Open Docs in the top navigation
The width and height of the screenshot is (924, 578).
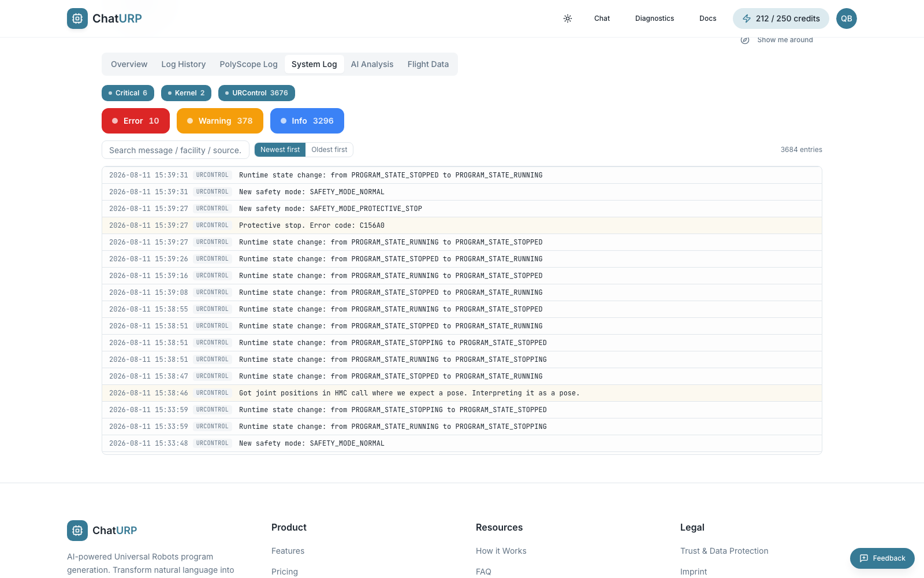707,18
